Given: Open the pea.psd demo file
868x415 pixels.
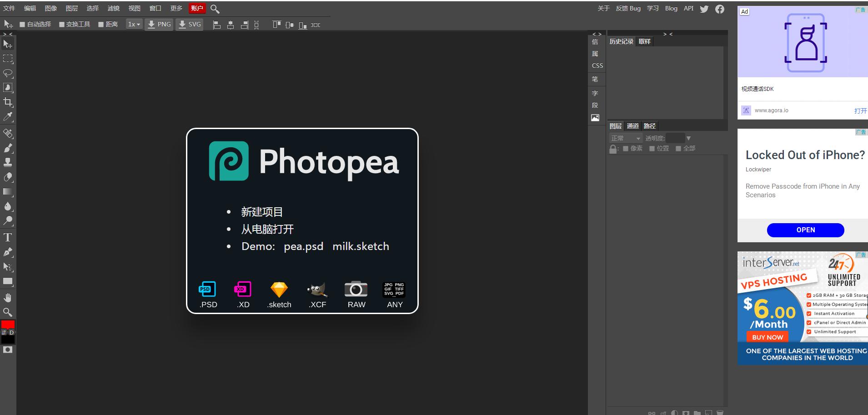Looking at the screenshot, I should point(303,246).
